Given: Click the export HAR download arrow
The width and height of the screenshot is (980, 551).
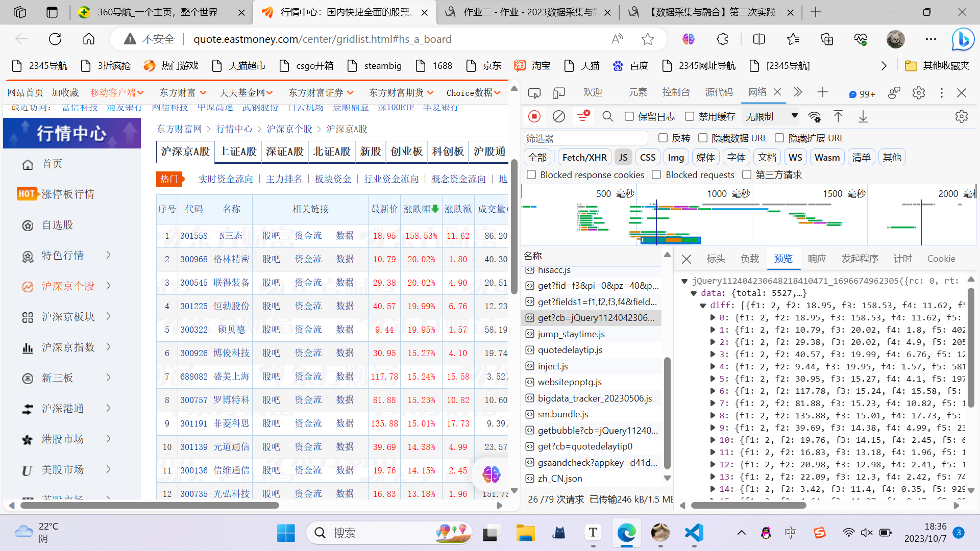Looking at the screenshot, I should [x=863, y=116].
